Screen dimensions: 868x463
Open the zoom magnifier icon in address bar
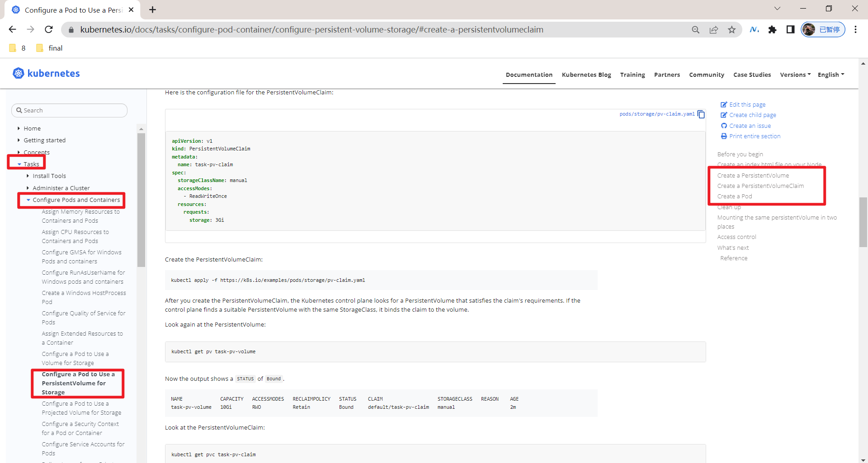click(x=696, y=30)
